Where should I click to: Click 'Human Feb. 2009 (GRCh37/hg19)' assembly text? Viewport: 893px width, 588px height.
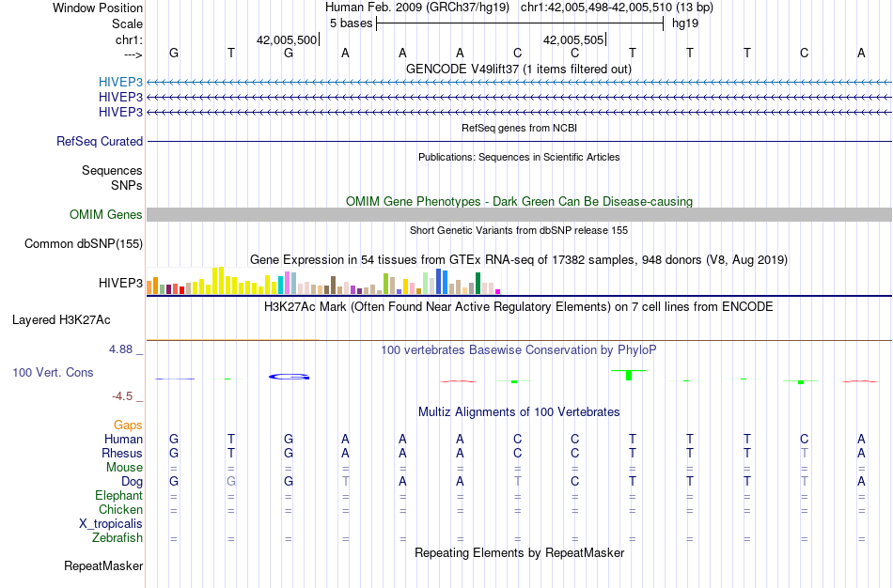416,8
